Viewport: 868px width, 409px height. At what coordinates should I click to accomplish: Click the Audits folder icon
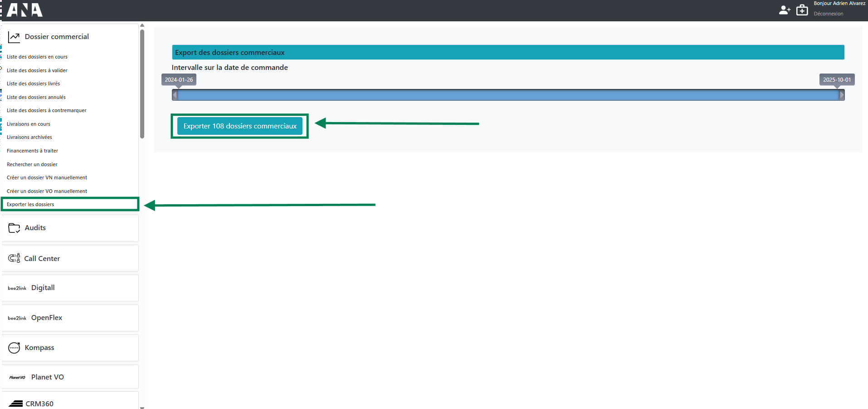click(14, 228)
